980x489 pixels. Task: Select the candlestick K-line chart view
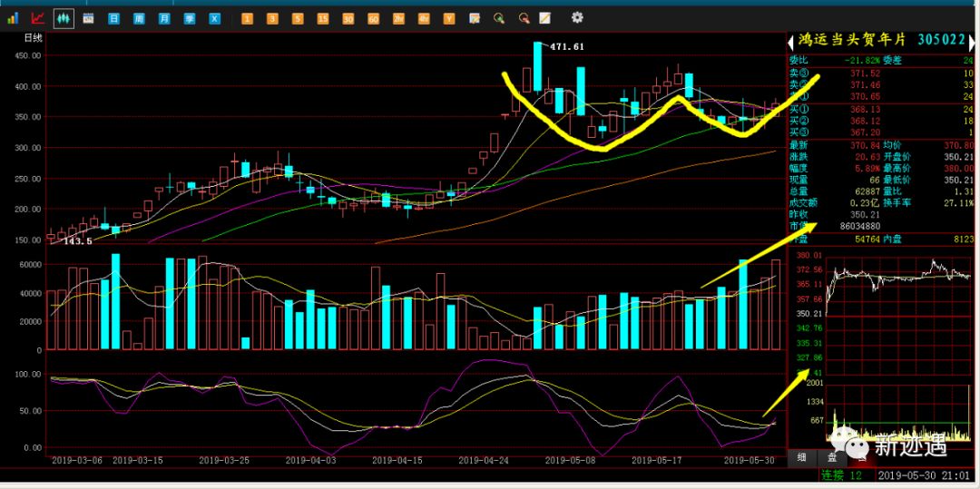coord(64,19)
